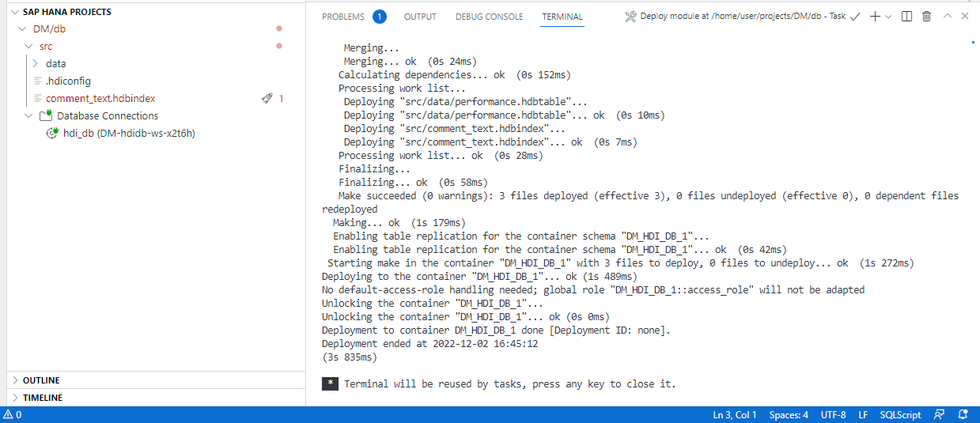
Task: Click 'No default-access-role handling needed' line
Action: click(x=593, y=290)
